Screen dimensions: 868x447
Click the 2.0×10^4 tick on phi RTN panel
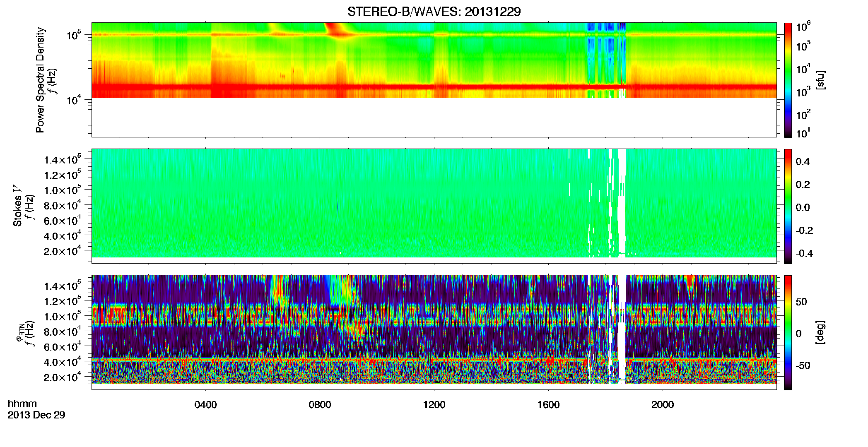[x=63, y=377]
